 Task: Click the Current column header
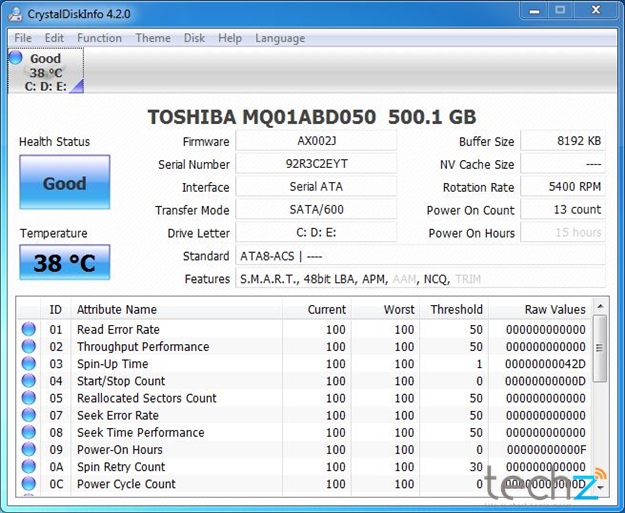(316, 309)
